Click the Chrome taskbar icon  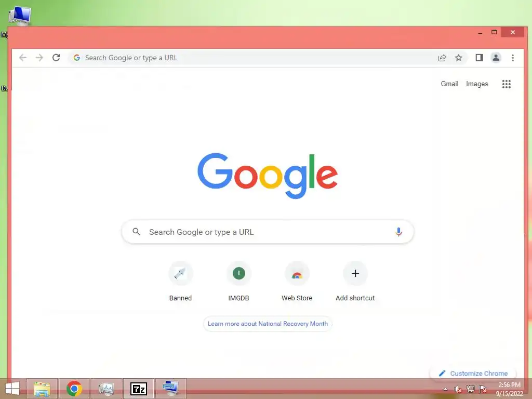(x=74, y=389)
